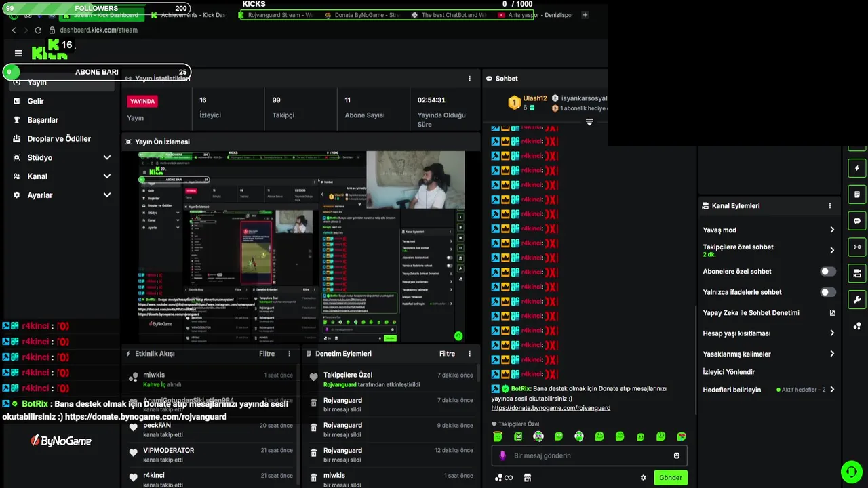Open the emoji picker in message box
Screen dimensions: 868x488
(x=676, y=455)
